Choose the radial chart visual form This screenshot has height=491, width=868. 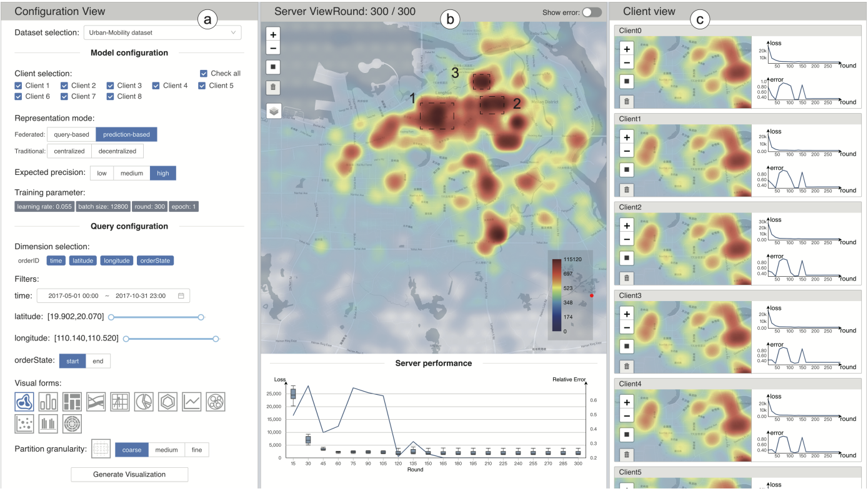pos(72,424)
